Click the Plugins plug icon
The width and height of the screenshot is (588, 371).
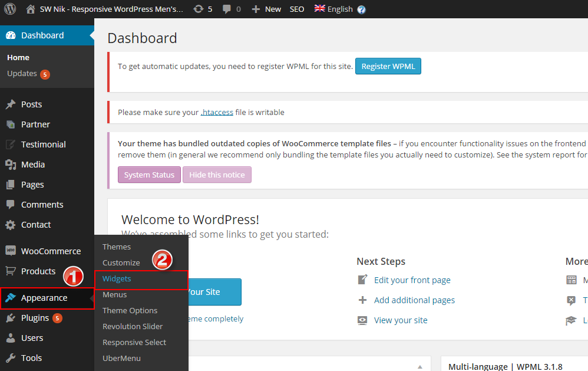click(x=11, y=318)
